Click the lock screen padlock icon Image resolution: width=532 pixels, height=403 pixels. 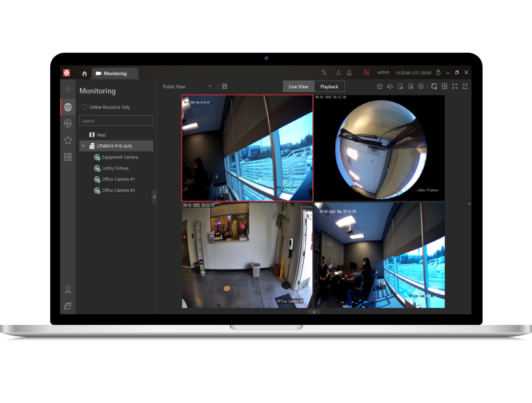click(x=438, y=72)
